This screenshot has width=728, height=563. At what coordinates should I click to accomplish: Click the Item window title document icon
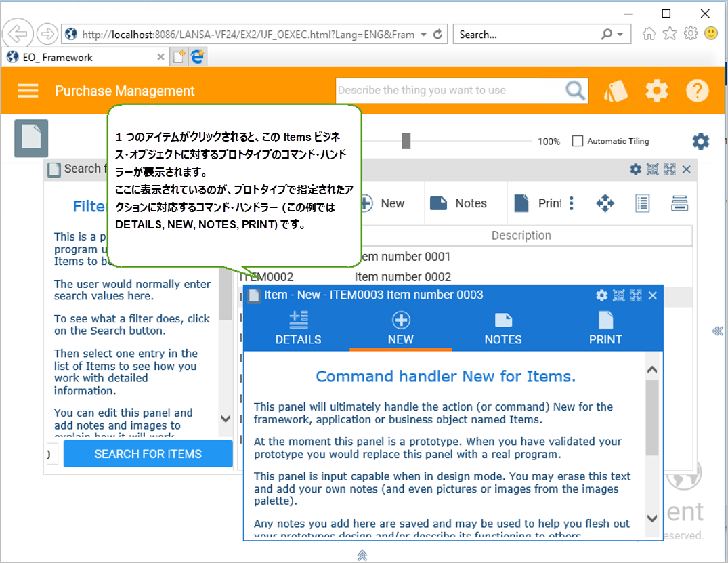pyautogui.click(x=253, y=295)
